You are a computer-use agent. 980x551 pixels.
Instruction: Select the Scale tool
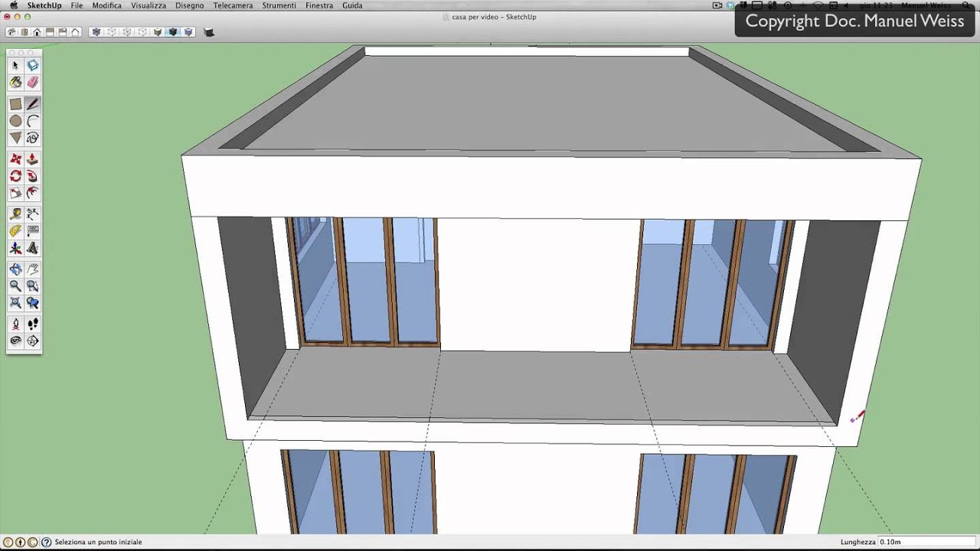point(15,193)
